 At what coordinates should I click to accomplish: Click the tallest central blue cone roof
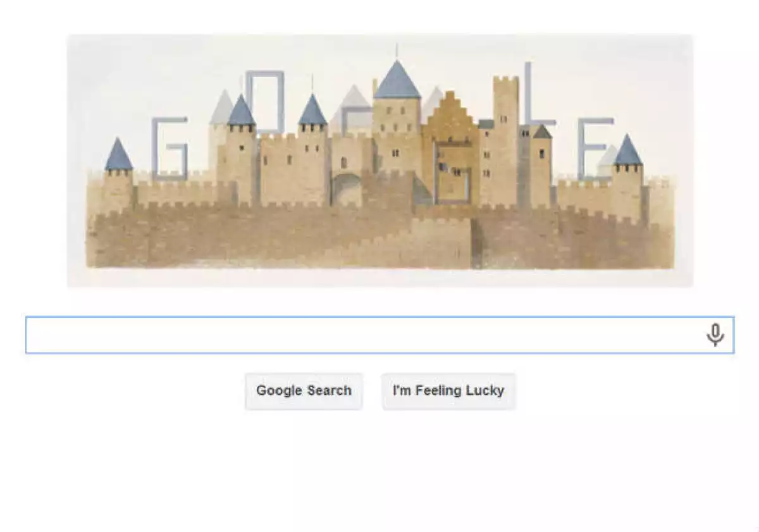[397, 80]
